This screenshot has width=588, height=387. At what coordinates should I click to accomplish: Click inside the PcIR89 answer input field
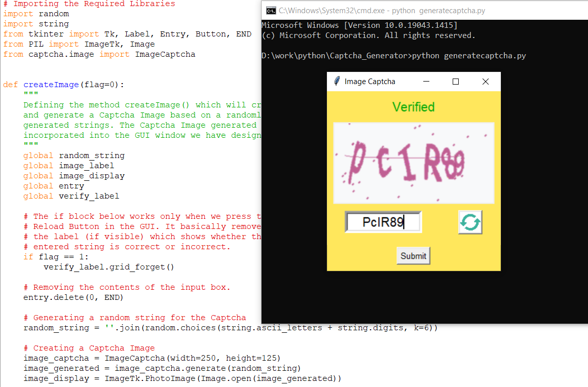(383, 221)
